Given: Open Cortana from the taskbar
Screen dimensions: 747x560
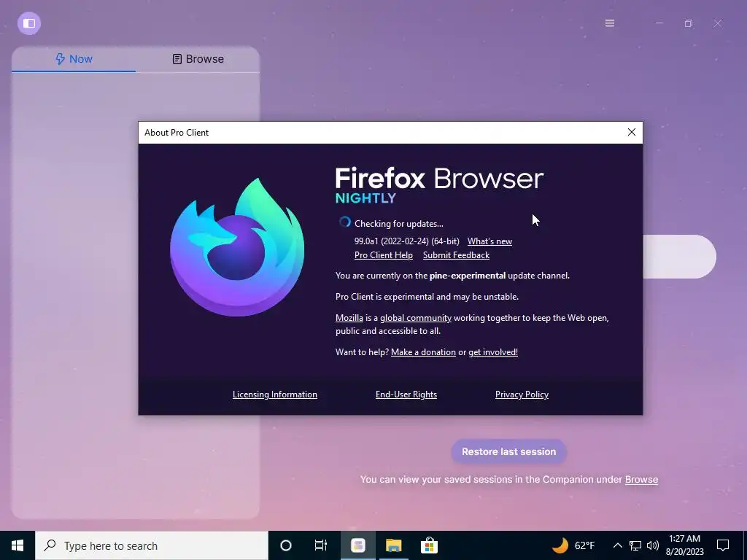Looking at the screenshot, I should pos(286,545).
